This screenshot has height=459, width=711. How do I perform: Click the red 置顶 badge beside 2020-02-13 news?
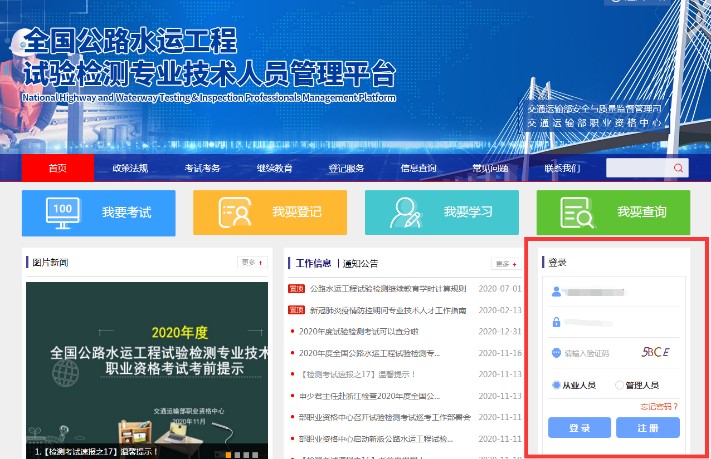[297, 310]
